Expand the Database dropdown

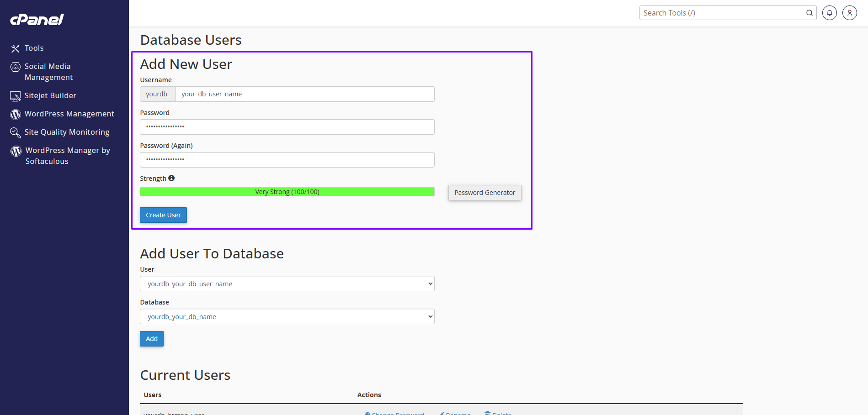[287, 316]
